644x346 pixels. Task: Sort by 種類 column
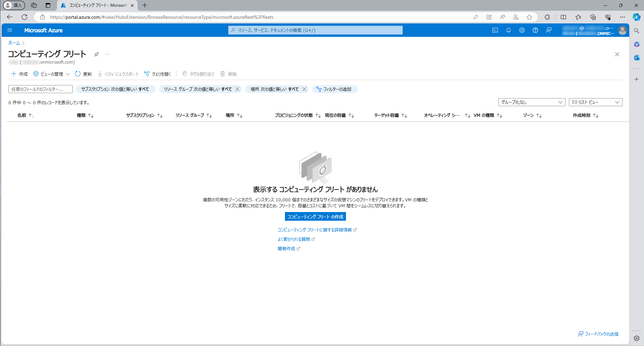pyautogui.click(x=85, y=115)
